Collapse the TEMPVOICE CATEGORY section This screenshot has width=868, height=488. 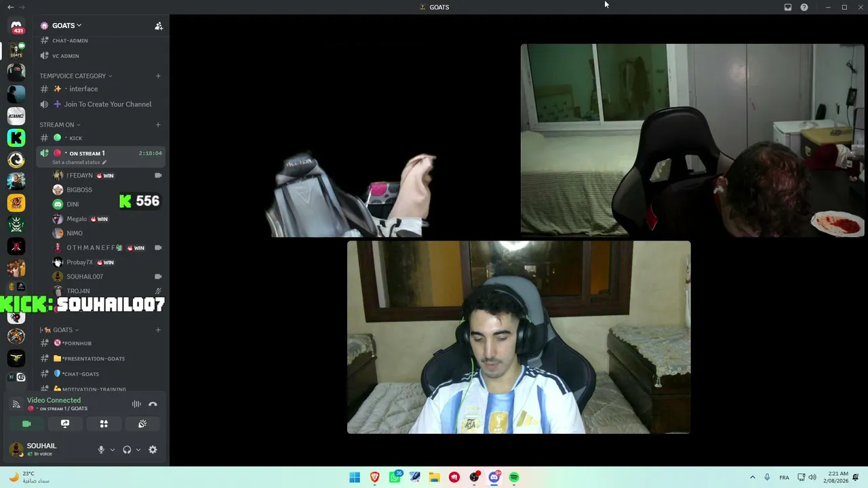pos(76,76)
